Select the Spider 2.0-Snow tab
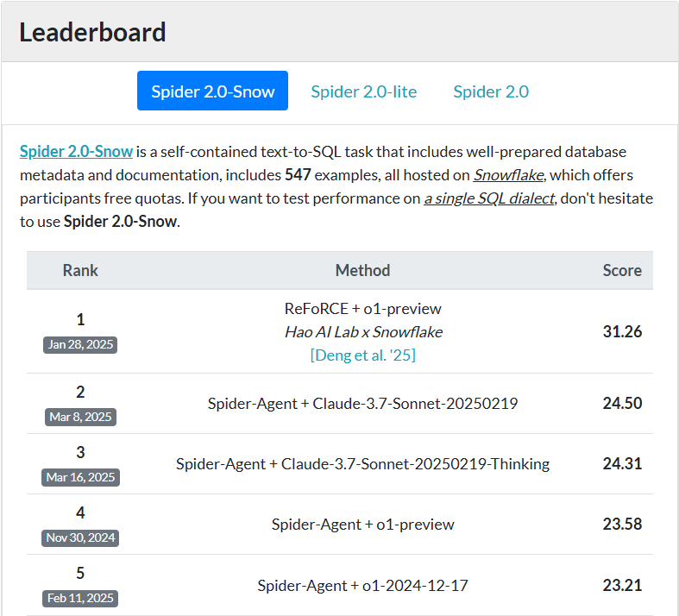 212,91
